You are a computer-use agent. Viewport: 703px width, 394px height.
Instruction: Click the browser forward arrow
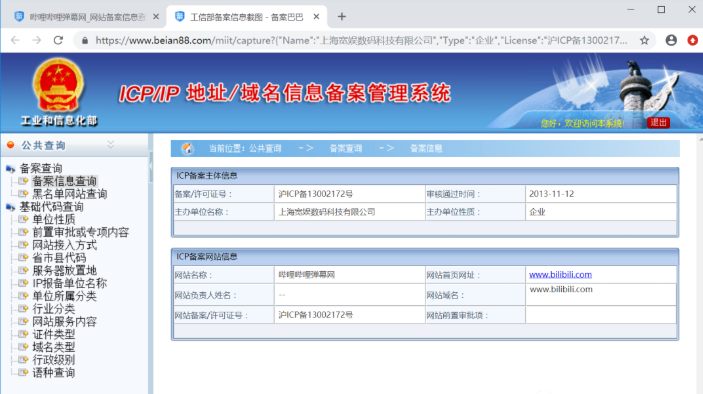tap(37, 40)
